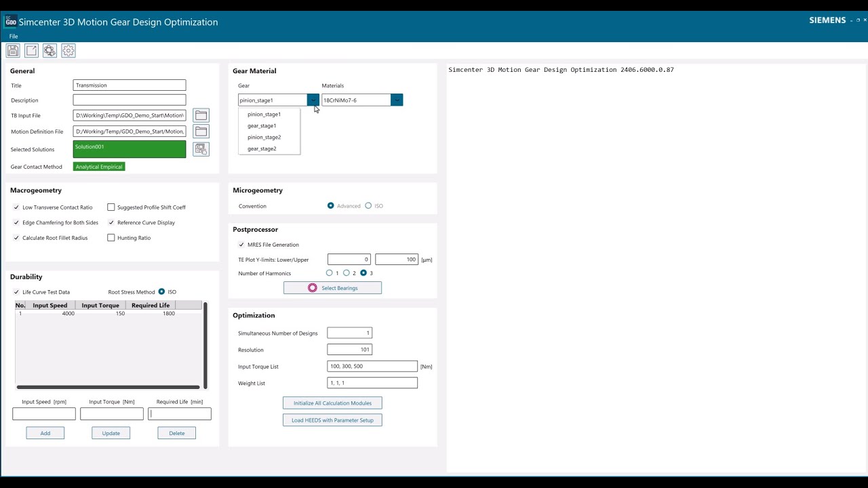Click the Motion Definition File path field

[x=130, y=131]
